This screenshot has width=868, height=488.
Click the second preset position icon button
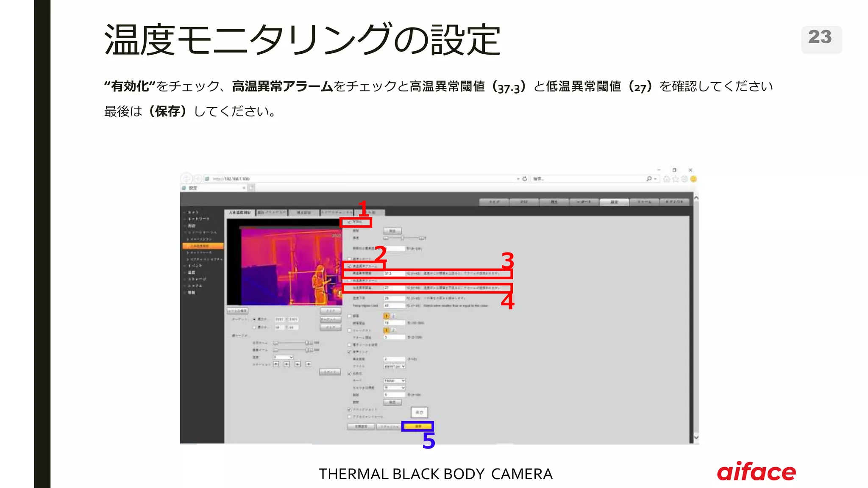coord(287,364)
